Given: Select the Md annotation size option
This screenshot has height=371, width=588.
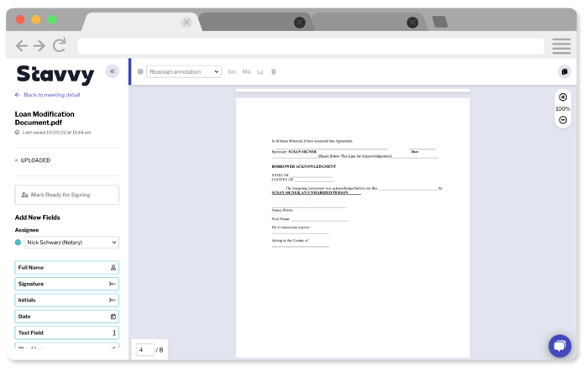Looking at the screenshot, I should coord(246,72).
